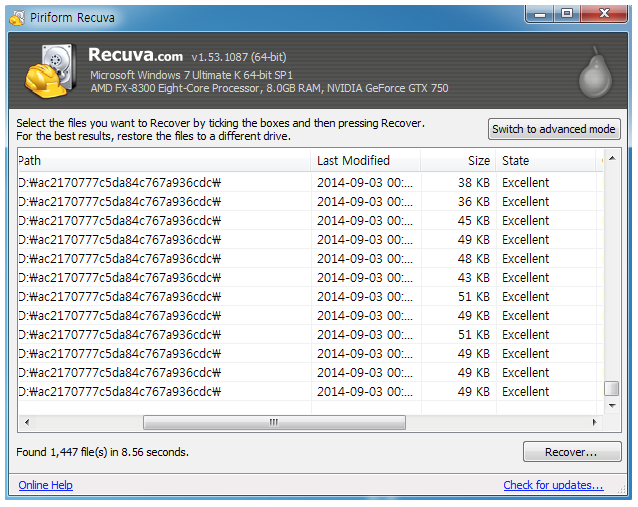
Task: Click the Piriform Recuva title bar icon
Action: tap(17, 18)
